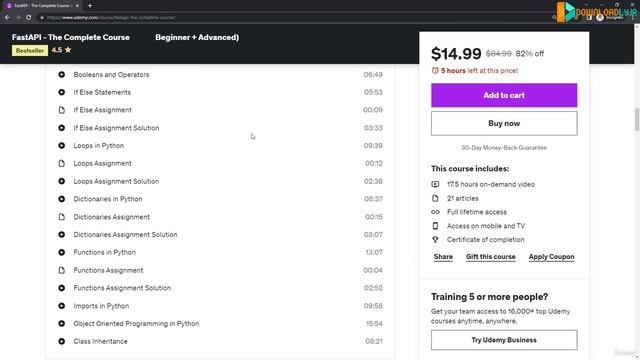
Task: Click the mobile device icon for mobile access
Action: pos(435,226)
